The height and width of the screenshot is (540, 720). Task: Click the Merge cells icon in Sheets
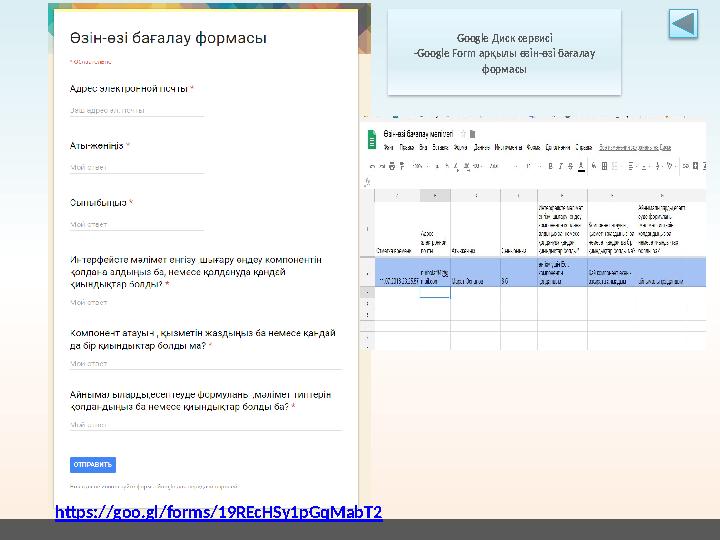[x=615, y=166]
